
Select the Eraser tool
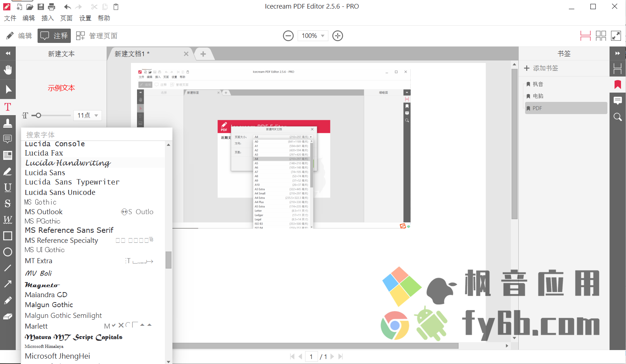pos(8,316)
